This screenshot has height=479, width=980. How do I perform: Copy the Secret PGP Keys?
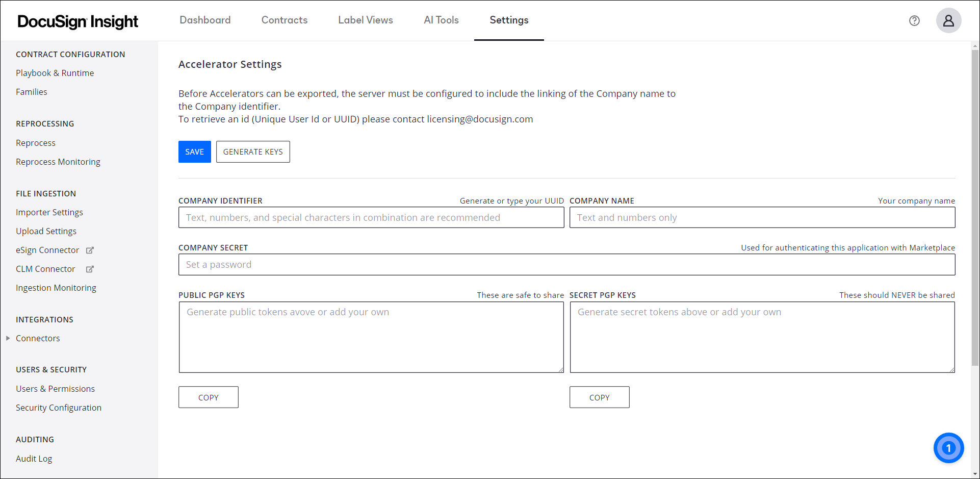click(x=599, y=397)
